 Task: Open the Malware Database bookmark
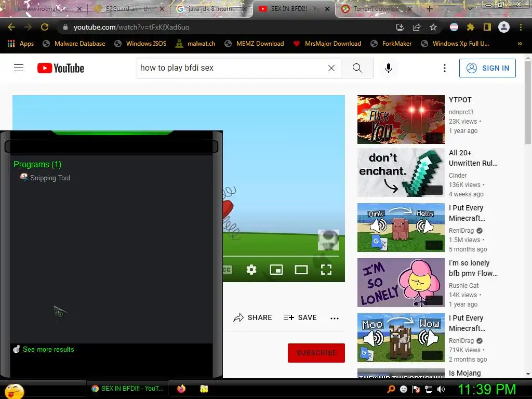[74, 44]
